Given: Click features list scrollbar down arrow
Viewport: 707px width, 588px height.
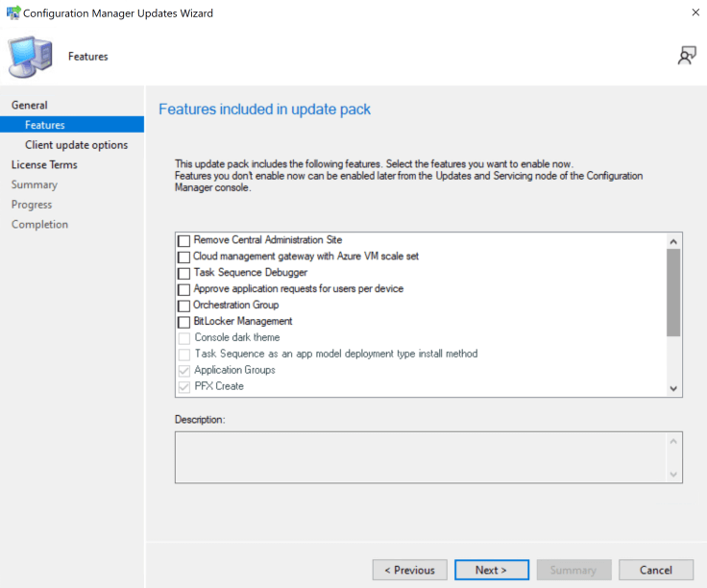Looking at the screenshot, I should pyautogui.click(x=673, y=388).
